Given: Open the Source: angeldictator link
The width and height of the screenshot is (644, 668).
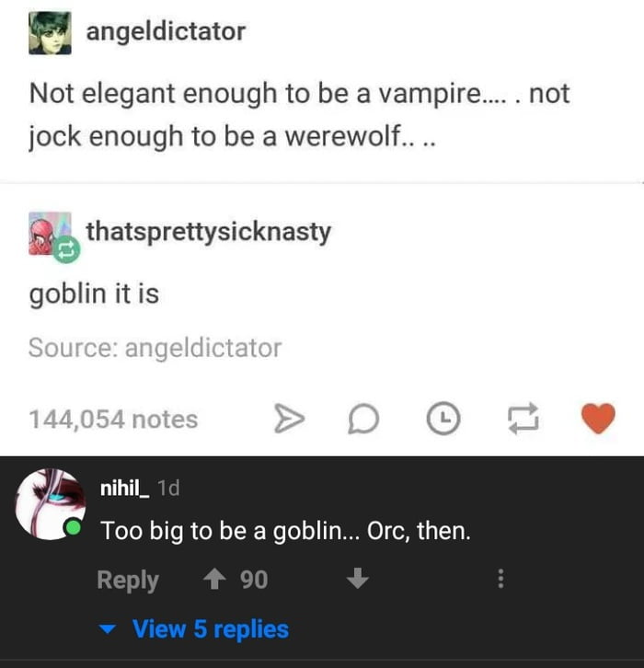Looking at the screenshot, I should point(155,348).
